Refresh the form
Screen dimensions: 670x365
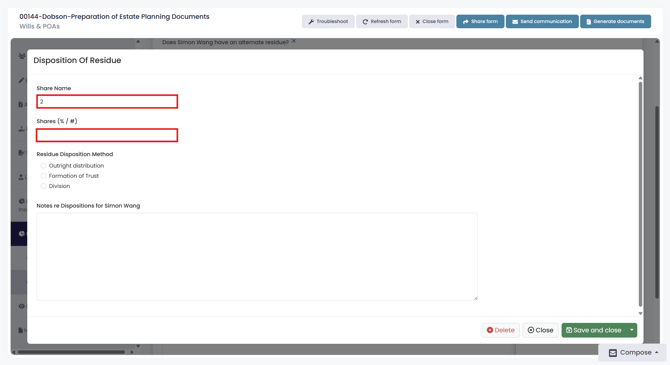(x=382, y=21)
